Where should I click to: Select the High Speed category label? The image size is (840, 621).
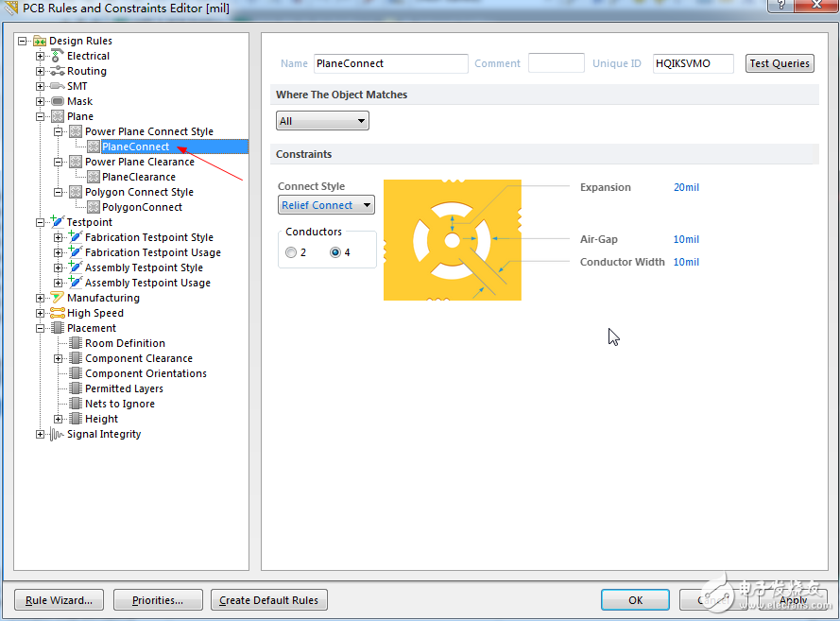point(95,313)
